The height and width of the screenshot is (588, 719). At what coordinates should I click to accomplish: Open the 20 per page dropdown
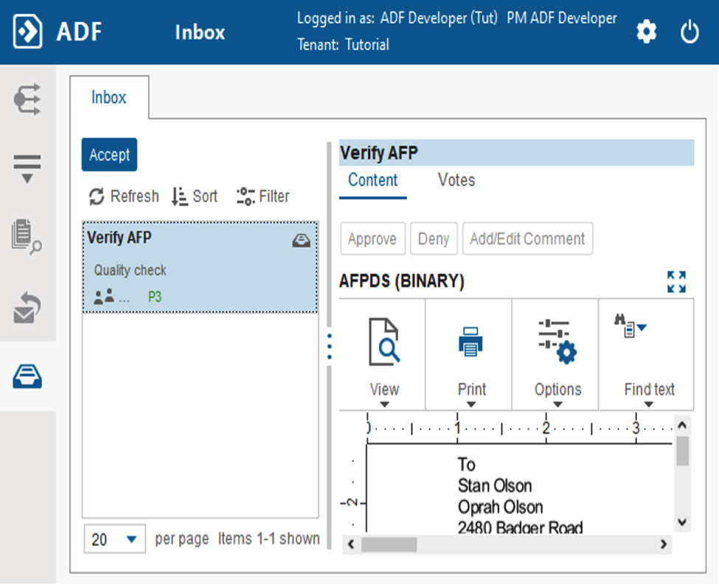click(x=114, y=539)
